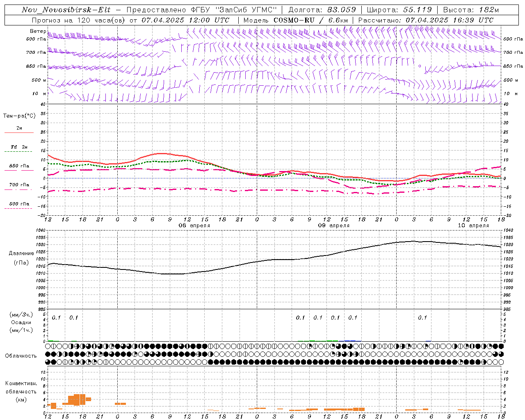Click the '(км)' unit label
Screen dimensions: 525x420
click(x=21, y=399)
